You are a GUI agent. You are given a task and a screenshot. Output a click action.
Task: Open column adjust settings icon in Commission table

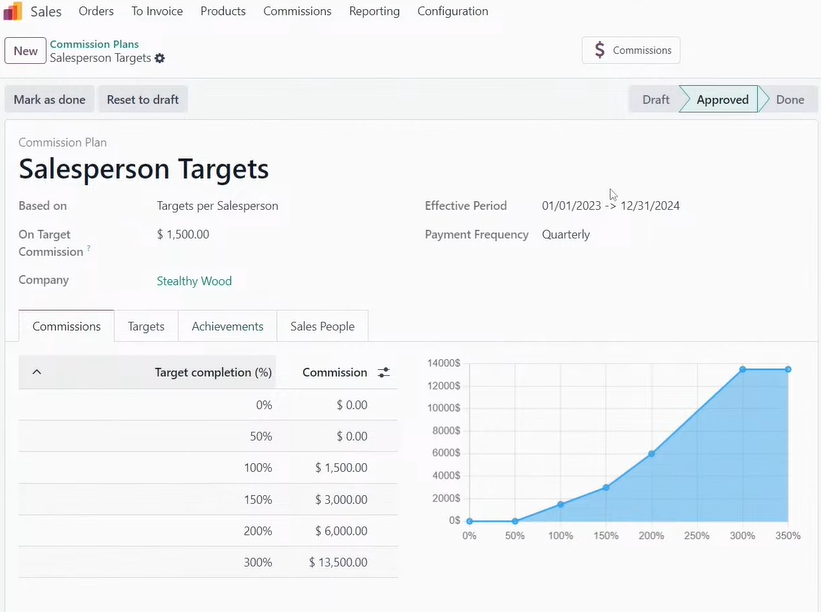pyautogui.click(x=384, y=373)
